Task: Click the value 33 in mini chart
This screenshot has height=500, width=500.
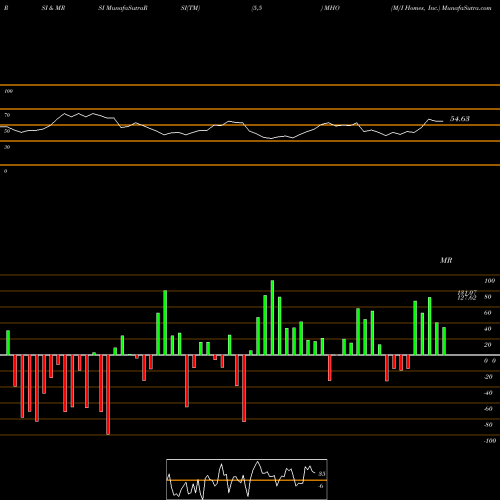Action: 322,474
